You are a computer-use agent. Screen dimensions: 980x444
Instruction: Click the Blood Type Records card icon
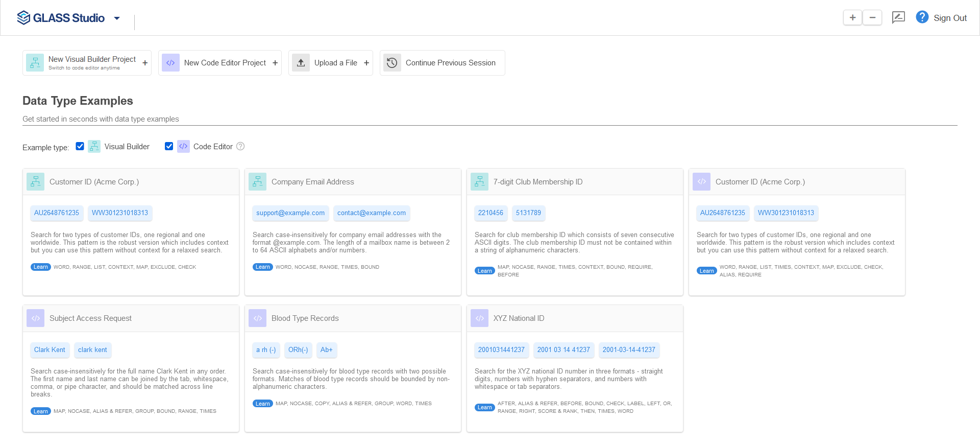257,318
